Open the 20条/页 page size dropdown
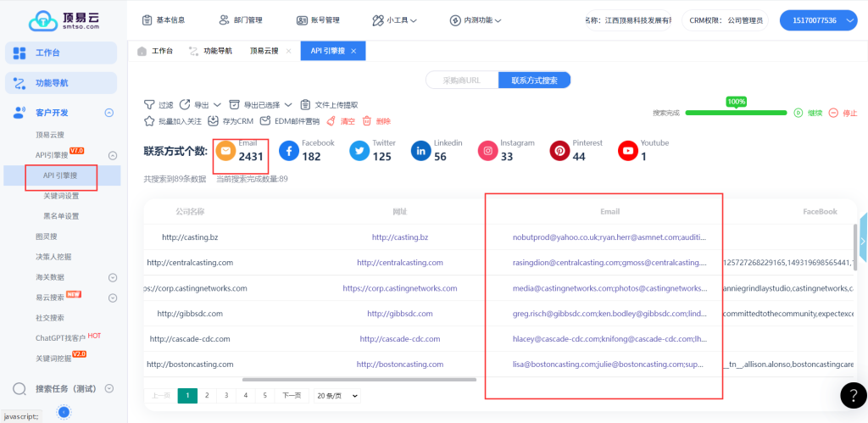 (x=337, y=396)
